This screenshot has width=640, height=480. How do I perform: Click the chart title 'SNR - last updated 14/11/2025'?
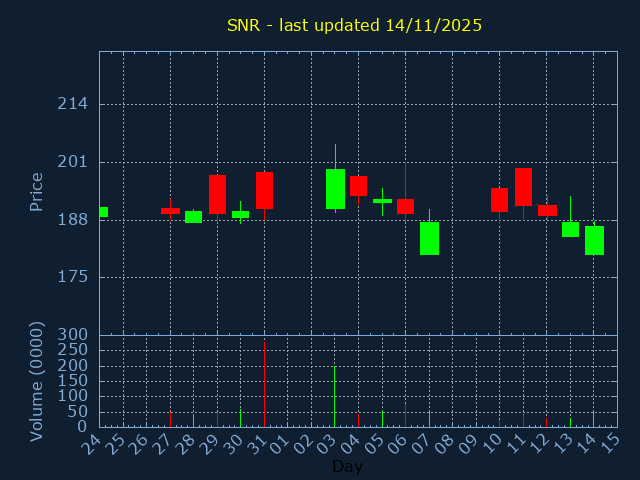click(x=354, y=25)
